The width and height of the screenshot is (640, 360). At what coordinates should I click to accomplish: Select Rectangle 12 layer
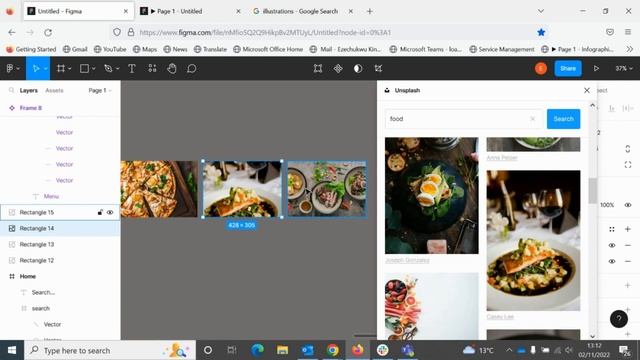pyautogui.click(x=60, y=260)
